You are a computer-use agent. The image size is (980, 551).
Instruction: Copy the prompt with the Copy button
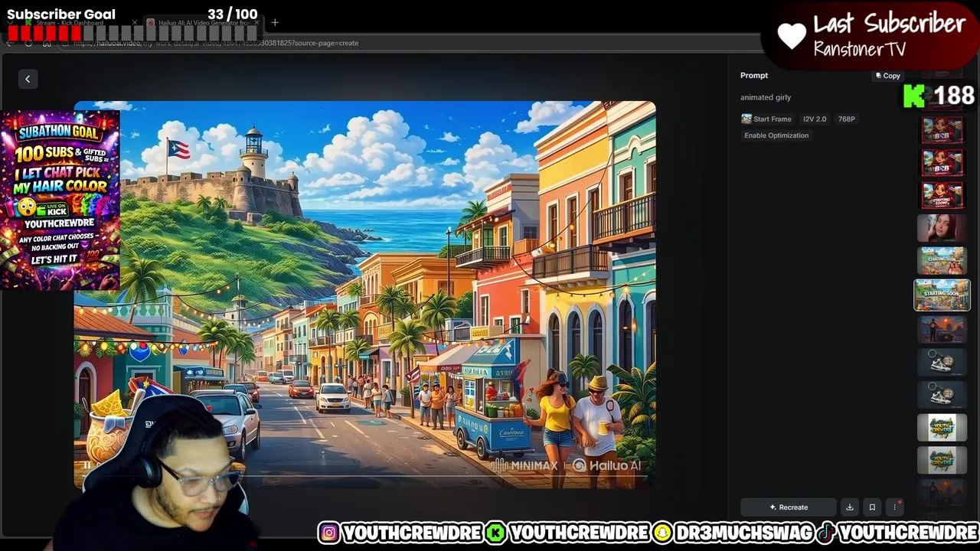pos(888,76)
